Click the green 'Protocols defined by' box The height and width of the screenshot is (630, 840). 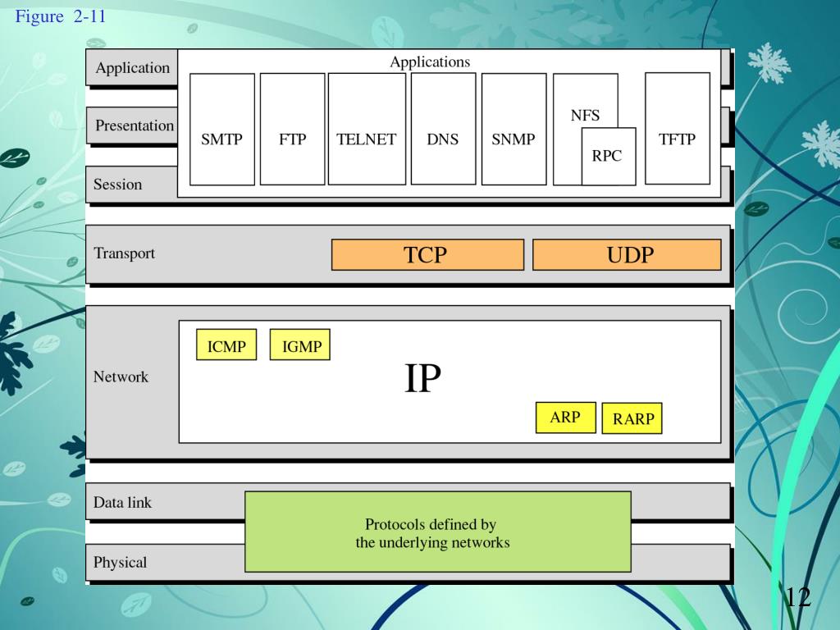click(438, 532)
